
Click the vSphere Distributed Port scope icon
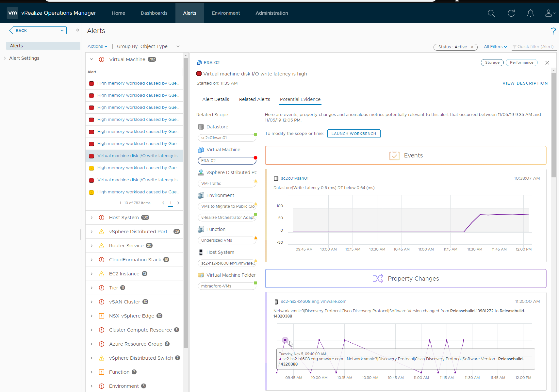[201, 172]
